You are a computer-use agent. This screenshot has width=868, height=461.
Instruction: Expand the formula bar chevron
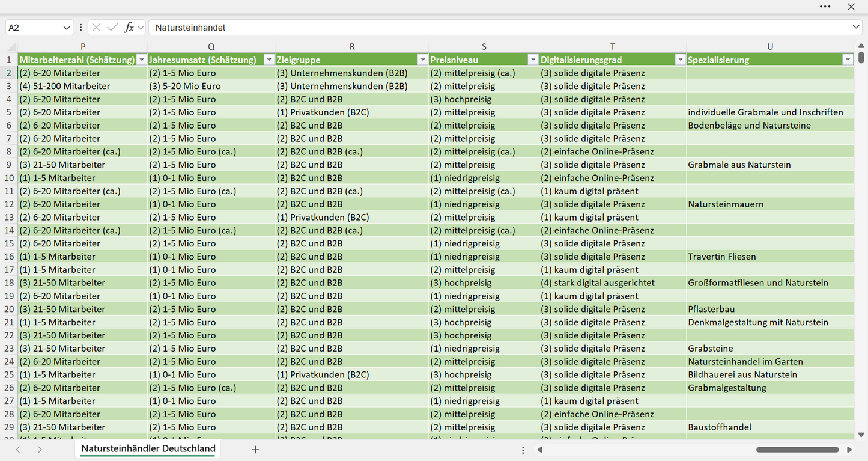[856, 28]
